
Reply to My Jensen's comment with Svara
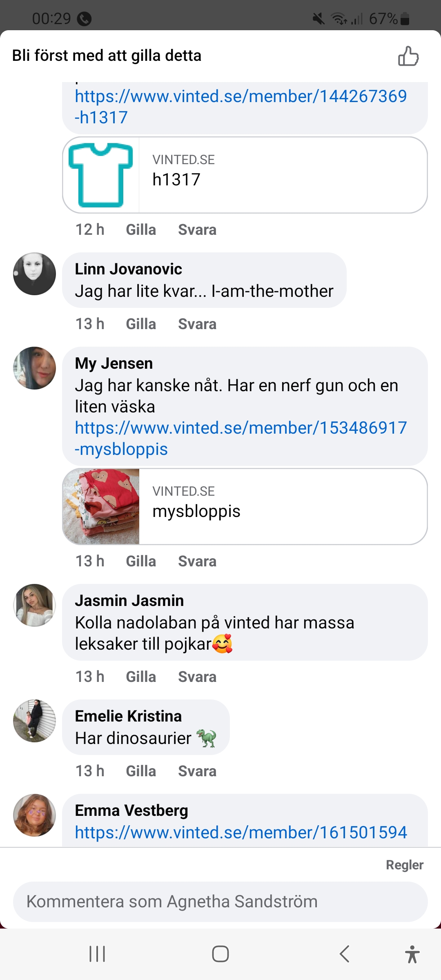tap(197, 561)
